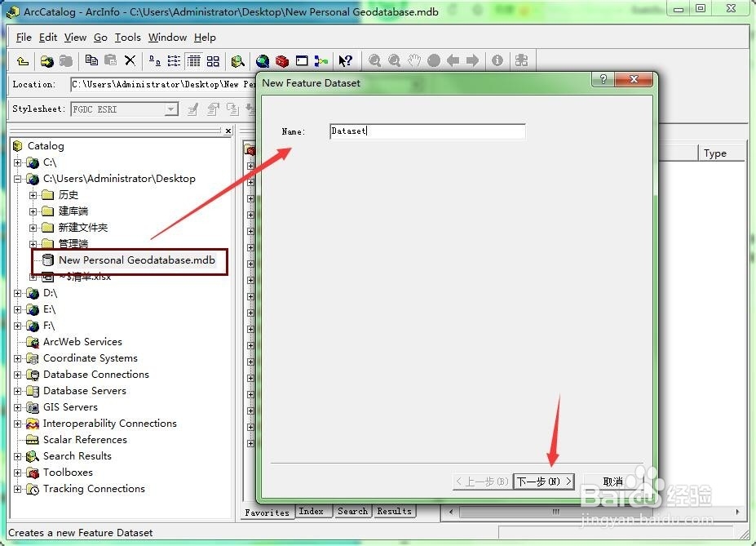Switch to the Search tab

point(352,511)
